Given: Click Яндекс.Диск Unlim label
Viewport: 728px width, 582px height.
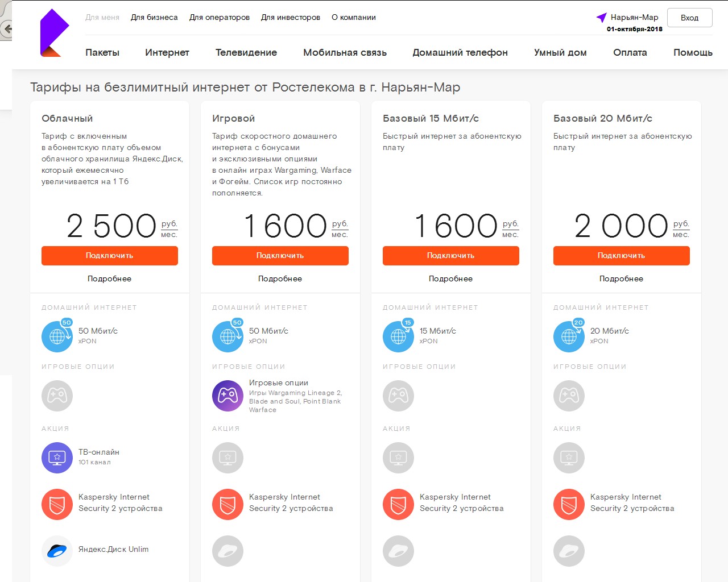Looking at the screenshot, I should coord(113,549).
